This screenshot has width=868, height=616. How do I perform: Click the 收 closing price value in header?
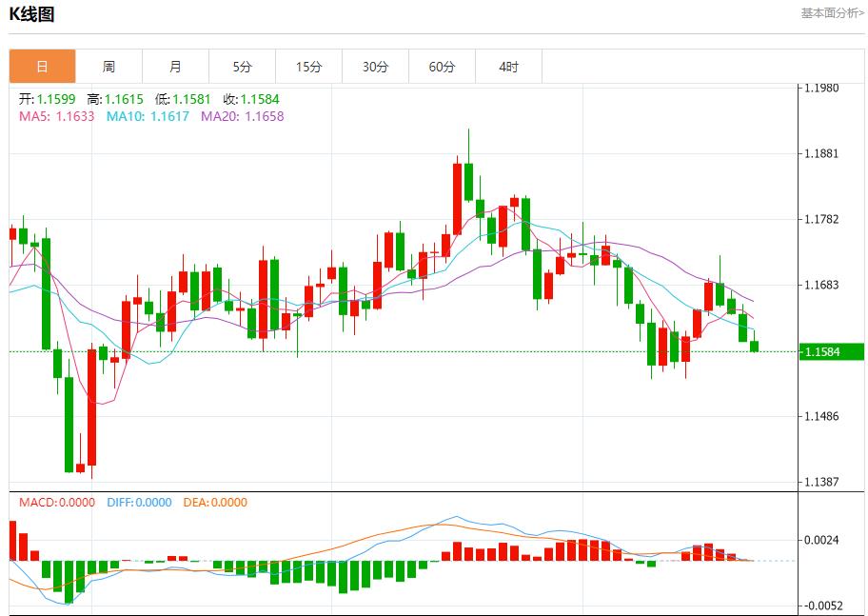[x=251, y=99]
